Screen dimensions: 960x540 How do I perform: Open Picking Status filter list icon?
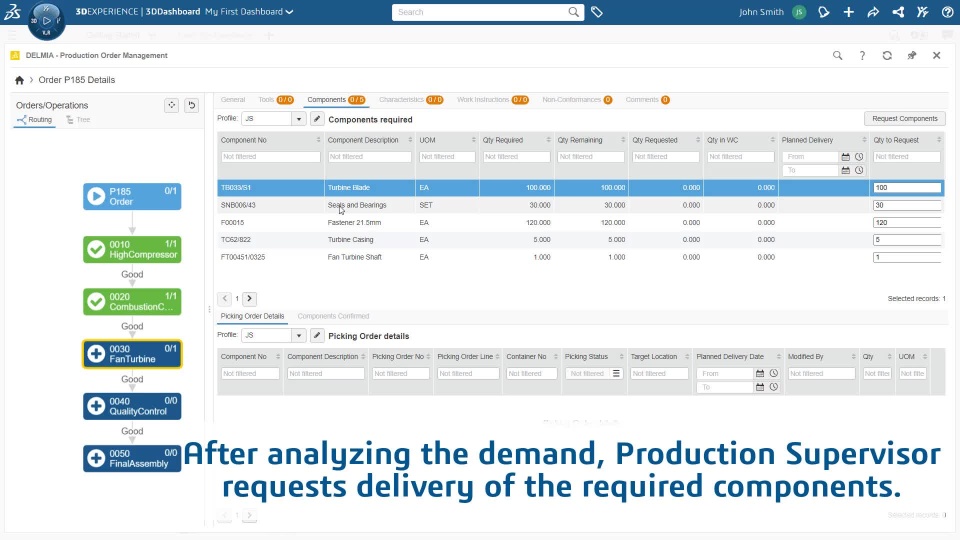(x=617, y=373)
